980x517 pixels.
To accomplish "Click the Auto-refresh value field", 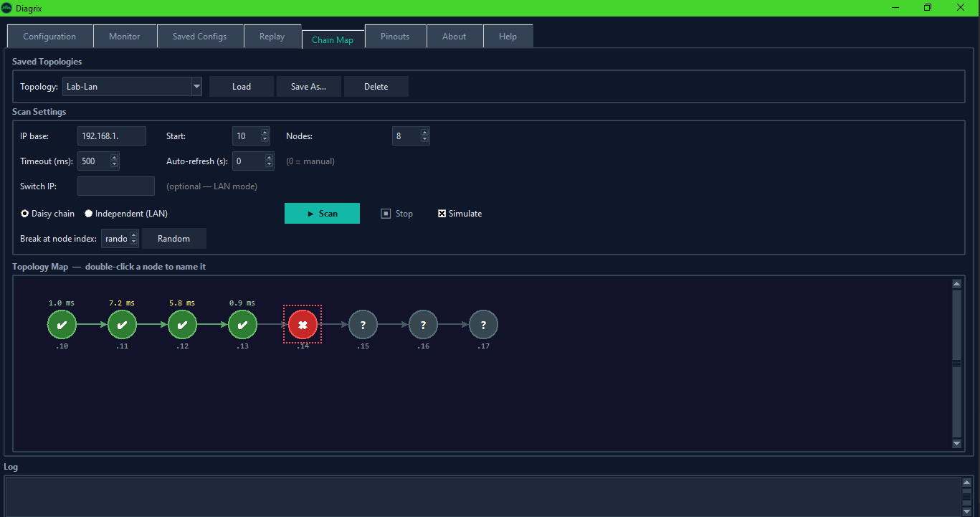I will click(249, 161).
